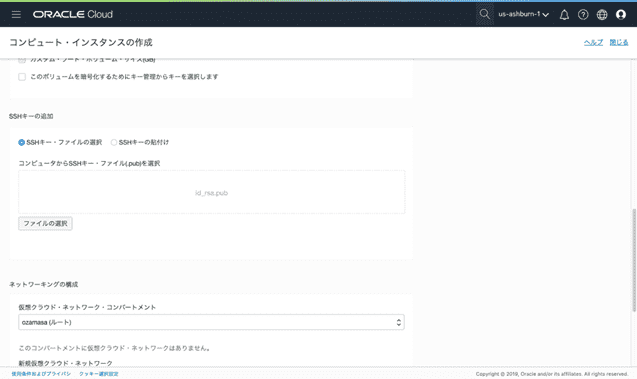Click the SSHキーの追加 section heading
Screen dimensions: 637x379
[31, 116]
